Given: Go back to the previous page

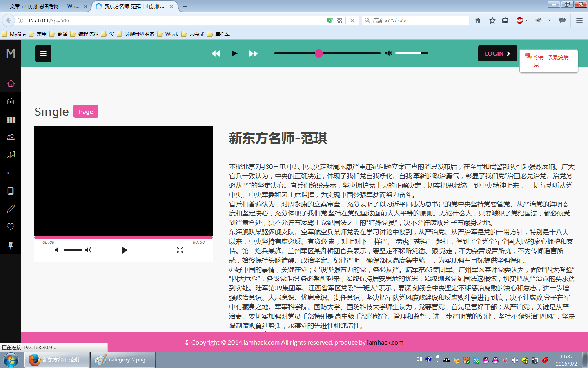Looking at the screenshot, I should pyautogui.click(x=9, y=20).
